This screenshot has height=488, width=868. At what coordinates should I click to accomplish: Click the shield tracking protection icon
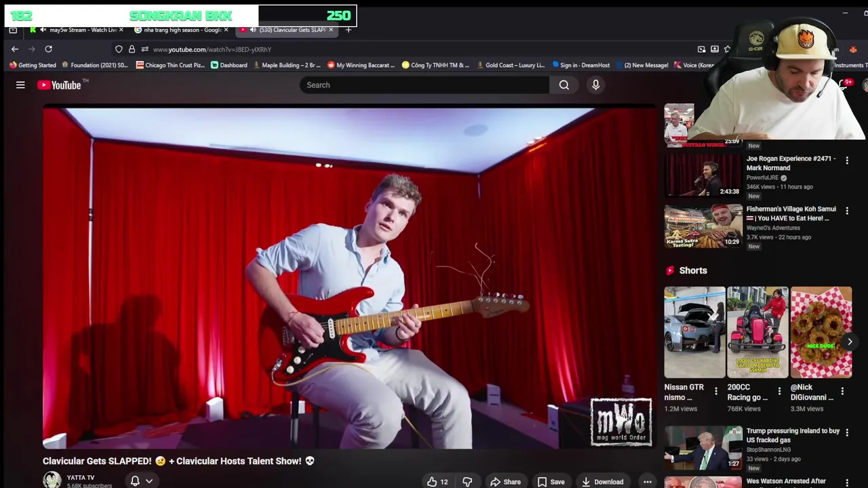119,49
